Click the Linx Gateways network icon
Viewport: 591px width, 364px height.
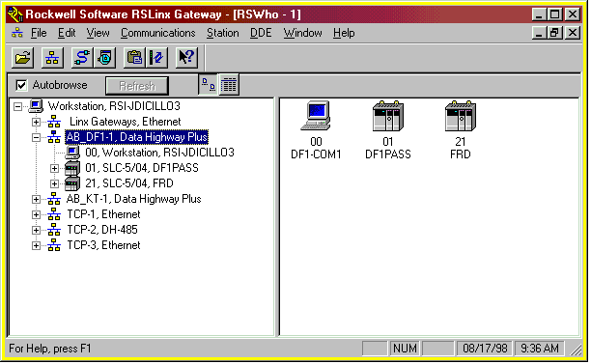[54, 122]
